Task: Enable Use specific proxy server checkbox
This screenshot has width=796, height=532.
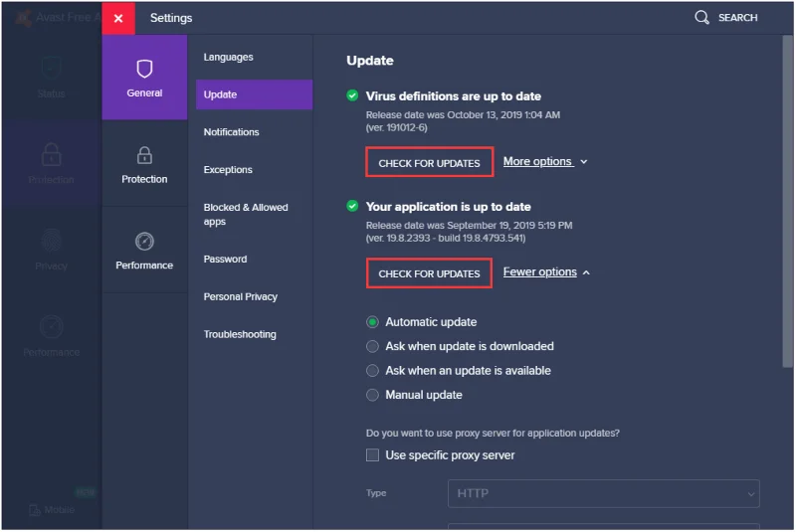Action: click(372, 455)
